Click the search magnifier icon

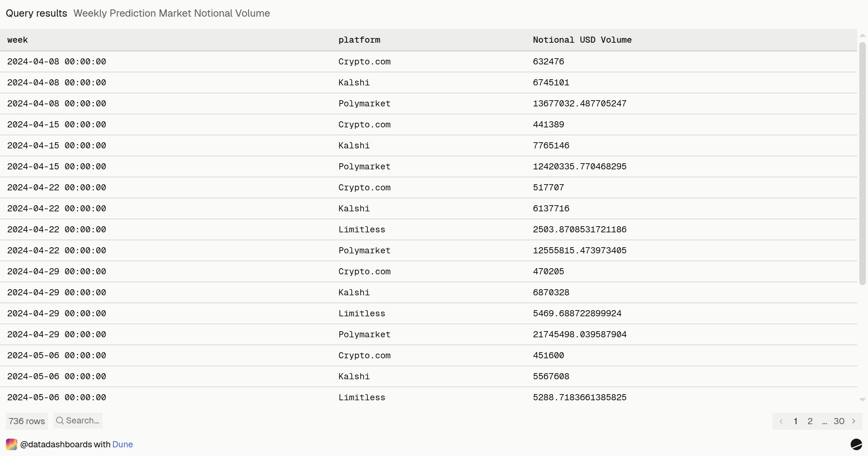tap(60, 421)
